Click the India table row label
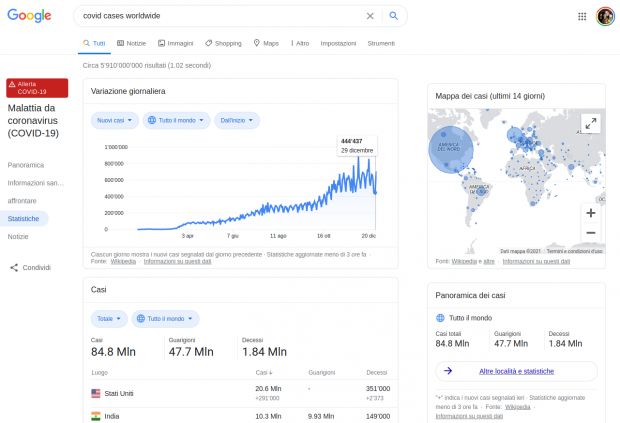 pos(112,416)
